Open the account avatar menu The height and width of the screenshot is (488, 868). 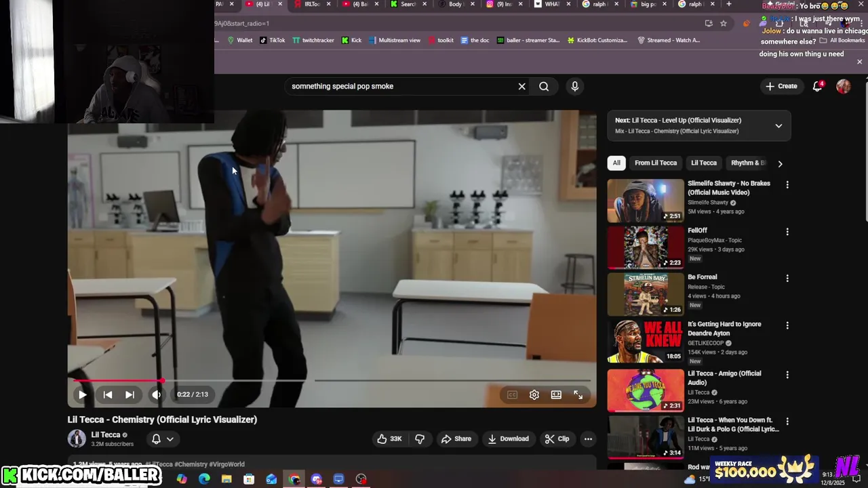click(844, 86)
